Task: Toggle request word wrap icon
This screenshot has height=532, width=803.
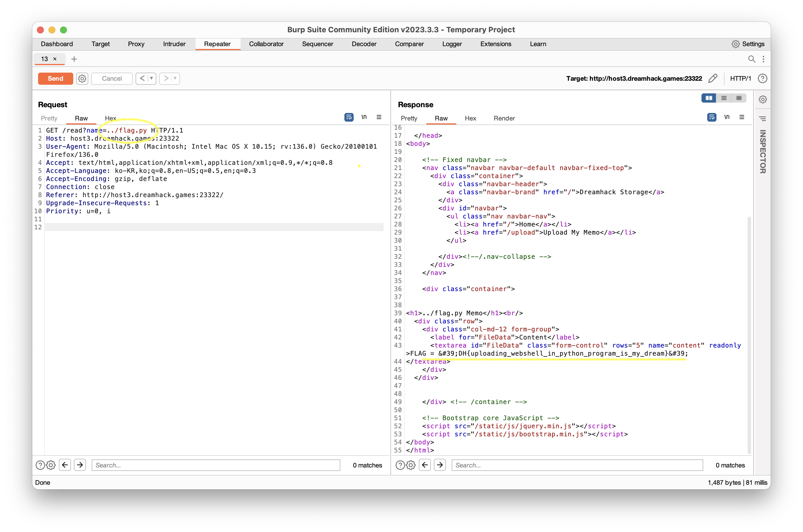Action: [x=349, y=117]
